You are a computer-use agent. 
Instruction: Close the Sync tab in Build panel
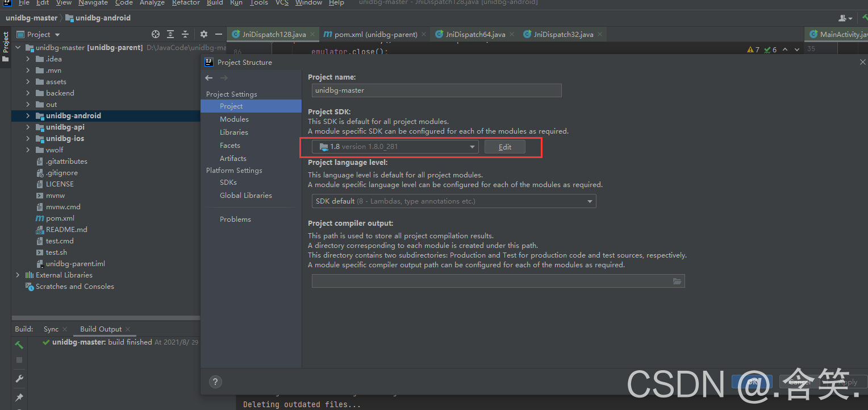point(65,329)
